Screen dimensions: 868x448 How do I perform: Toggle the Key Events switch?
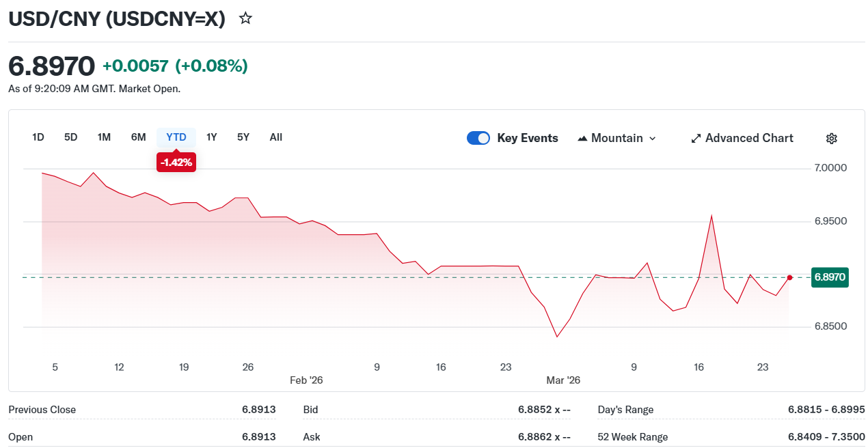(478, 138)
